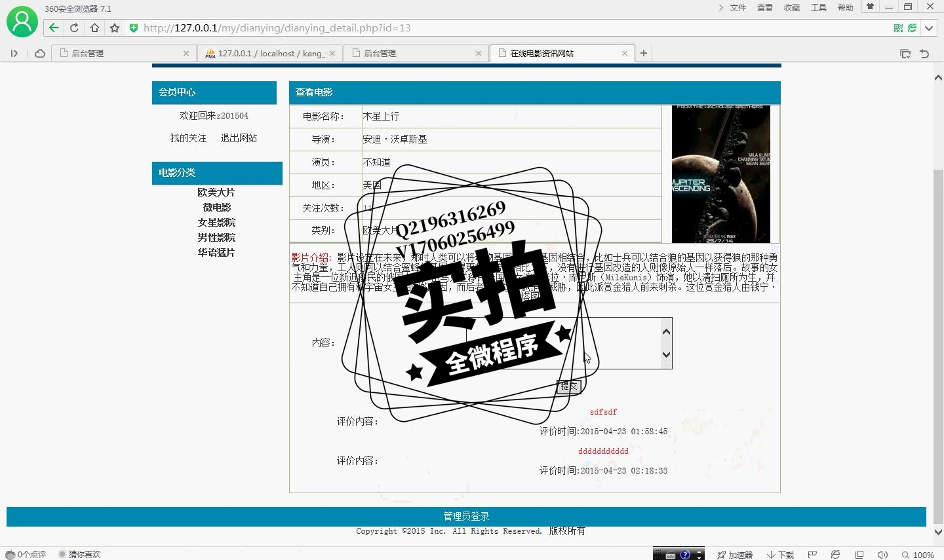Click the comment text sdfsdf
This screenshot has height=560, width=944.
click(x=603, y=412)
